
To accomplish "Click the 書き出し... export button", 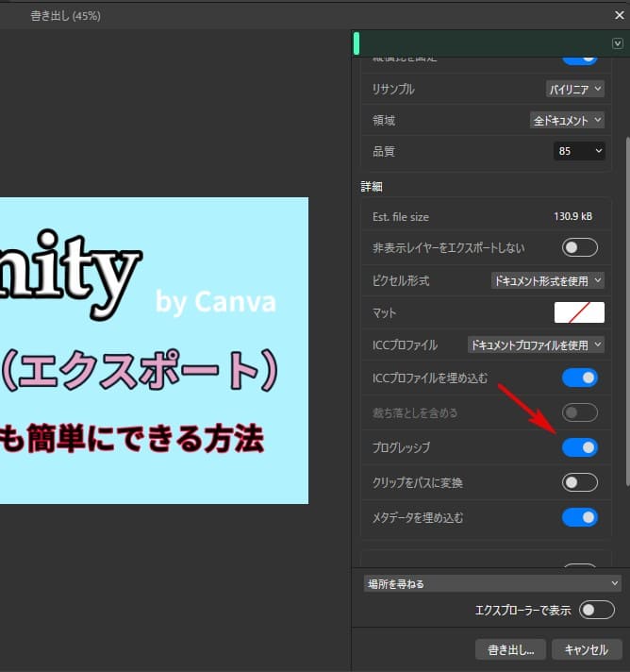I will [x=510, y=649].
